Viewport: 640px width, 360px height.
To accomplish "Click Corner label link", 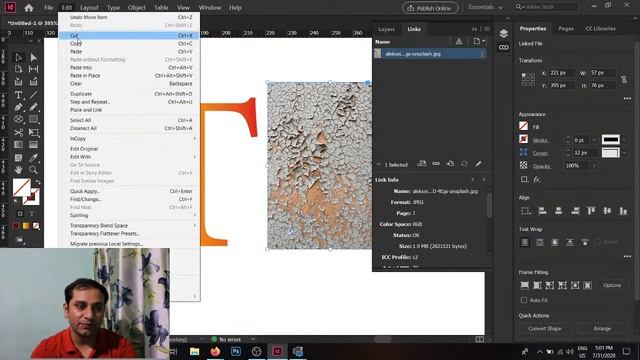I will 540,153.
